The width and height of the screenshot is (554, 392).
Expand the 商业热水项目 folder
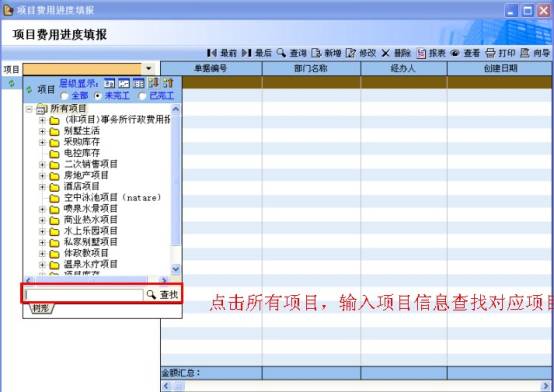click(x=42, y=220)
